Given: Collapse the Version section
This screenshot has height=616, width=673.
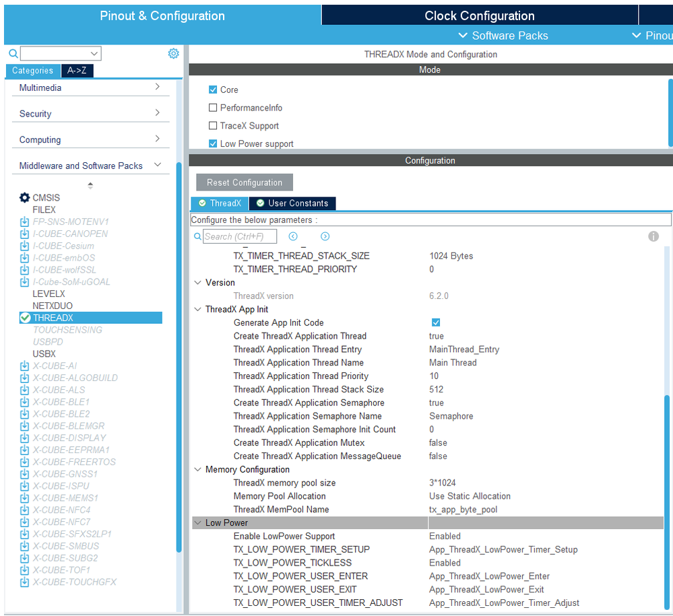Looking at the screenshot, I should pos(198,283).
